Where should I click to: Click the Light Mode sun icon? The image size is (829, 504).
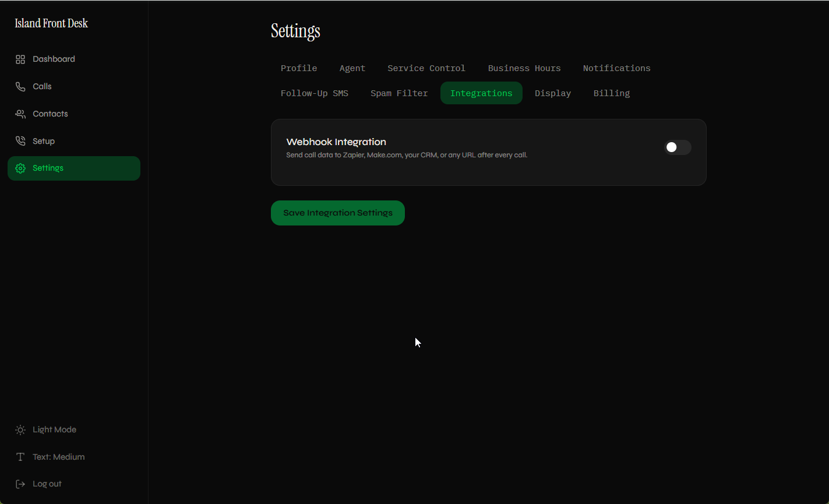click(x=20, y=429)
